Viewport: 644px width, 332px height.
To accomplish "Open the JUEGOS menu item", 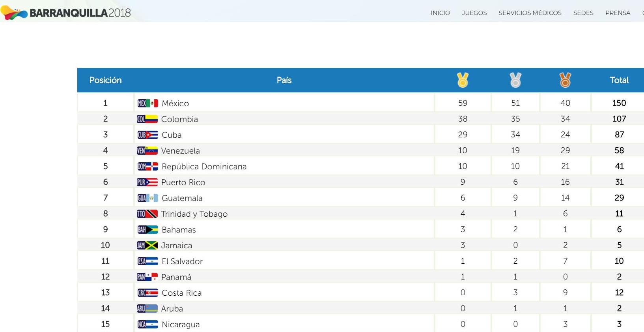I will (474, 13).
